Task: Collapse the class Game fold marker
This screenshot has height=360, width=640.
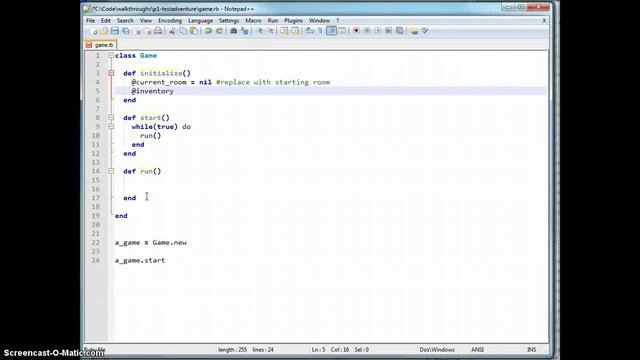Action: pos(111,55)
